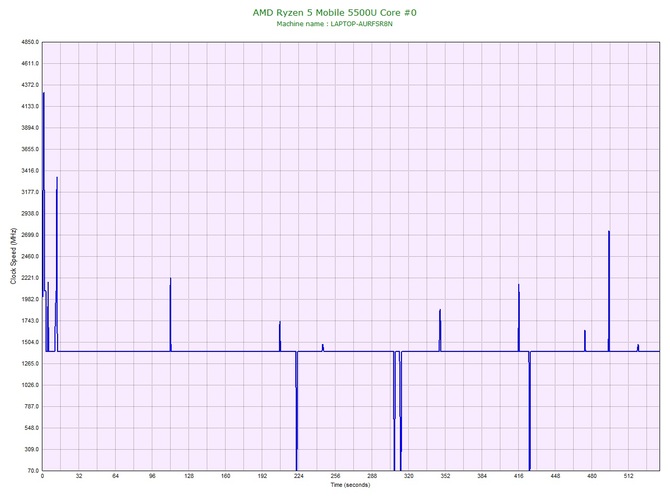Select the 4372.0 y-axis value

click(x=30, y=85)
